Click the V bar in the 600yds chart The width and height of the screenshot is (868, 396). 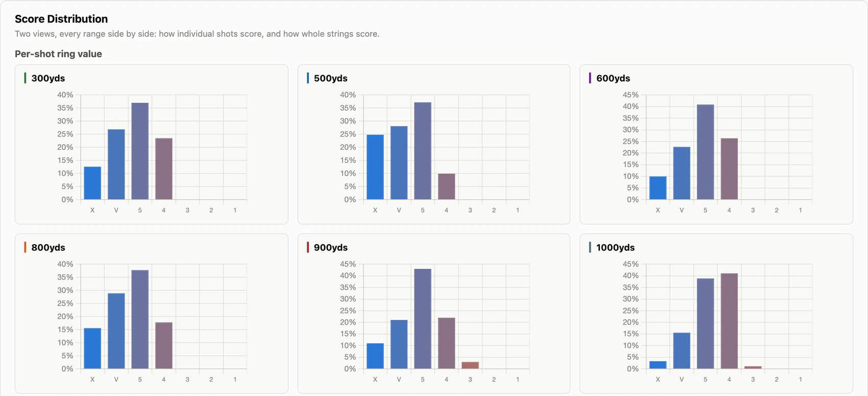[x=682, y=173]
